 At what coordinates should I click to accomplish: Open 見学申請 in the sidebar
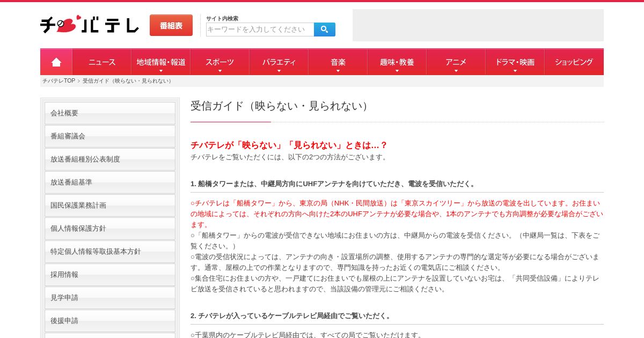[110, 298]
